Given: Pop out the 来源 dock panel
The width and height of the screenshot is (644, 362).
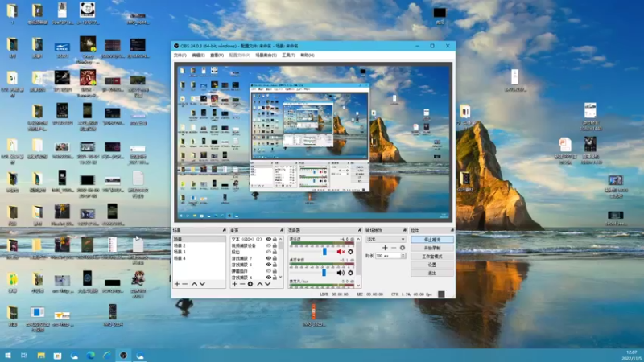Looking at the screenshot, I should tap(282, 231).
